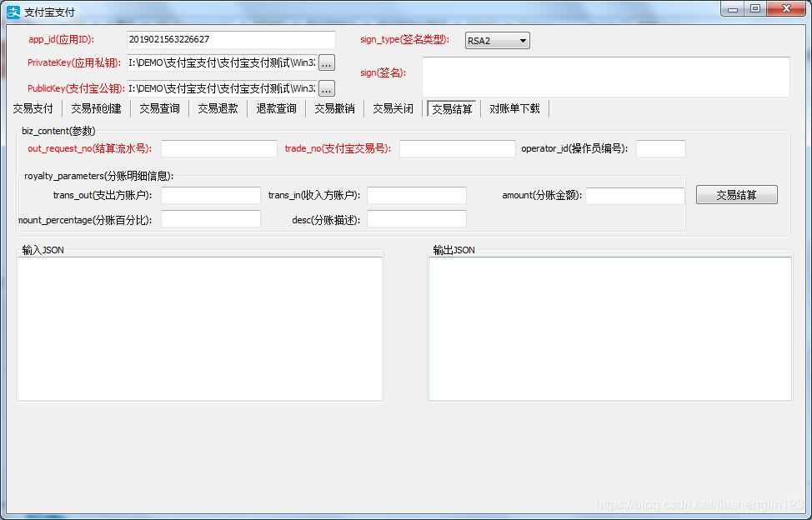Focus the amount_percentage field

211,218
